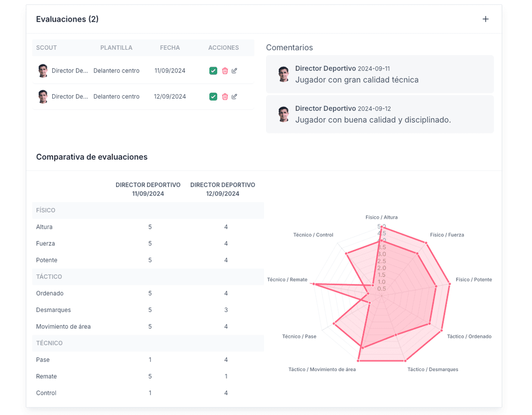Open the scout avatar in the first evaluation row
The height and width of the screenshot is (415, 532).
(43, 70)
